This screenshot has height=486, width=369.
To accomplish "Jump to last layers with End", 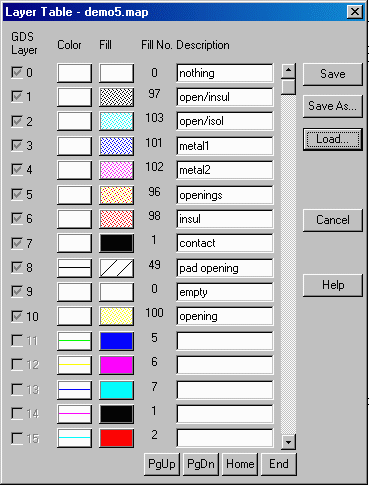I will 279,464.
